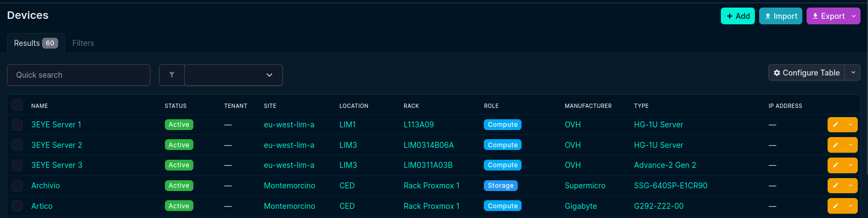This screenshot has height=218, width=868.
Task: Click the edit pencil for Artico
Action: click(836, 206)
